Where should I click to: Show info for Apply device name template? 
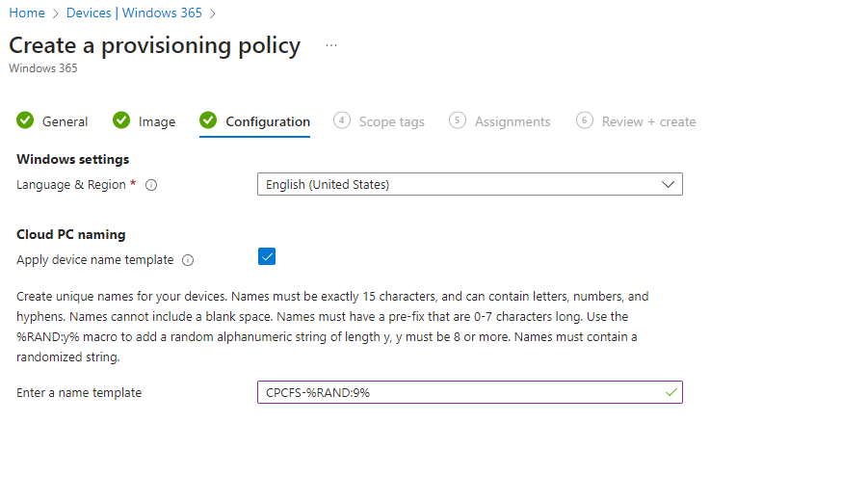(x=188, y=260)
